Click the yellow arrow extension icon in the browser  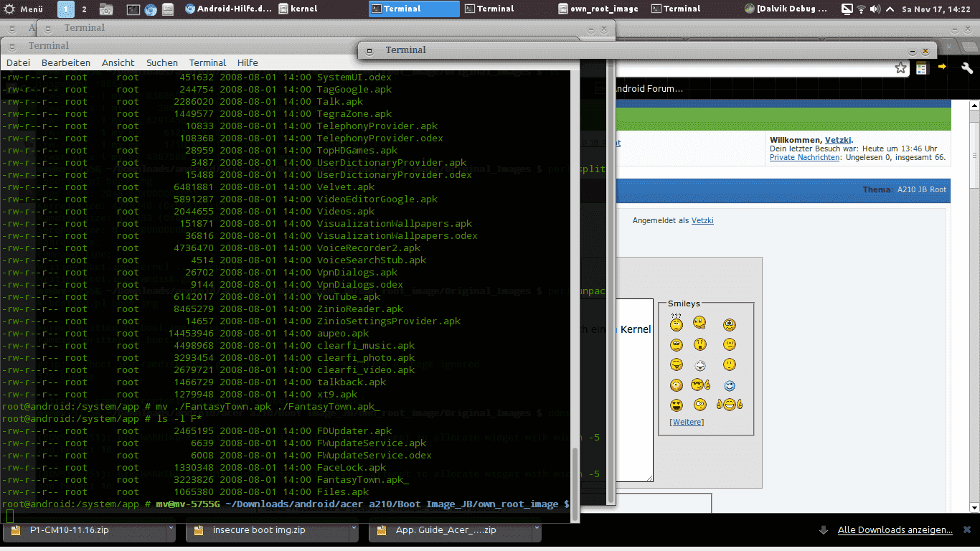942,67
